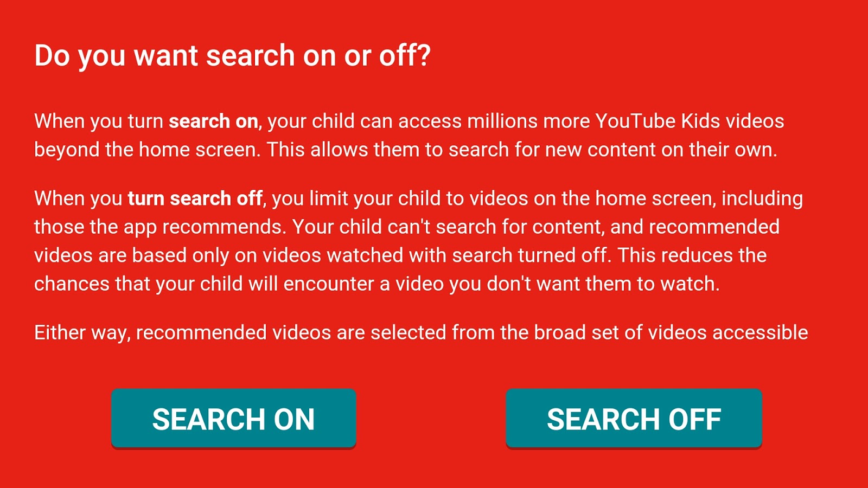The height and width of the screenshot is (488, 868).
Task: Click the words 'and recommended' in the second paragraph
Action: (x=695, y=227)
